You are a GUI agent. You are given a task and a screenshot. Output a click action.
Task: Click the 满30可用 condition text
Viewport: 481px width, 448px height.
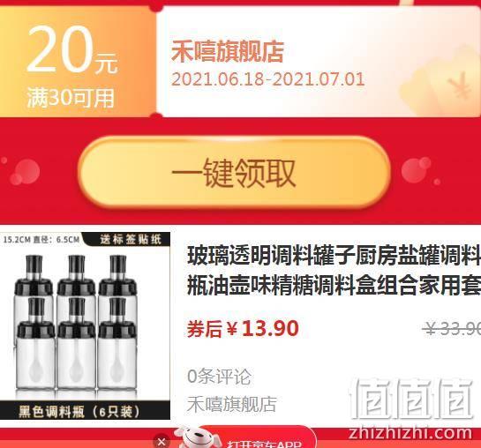click(71, 98)
